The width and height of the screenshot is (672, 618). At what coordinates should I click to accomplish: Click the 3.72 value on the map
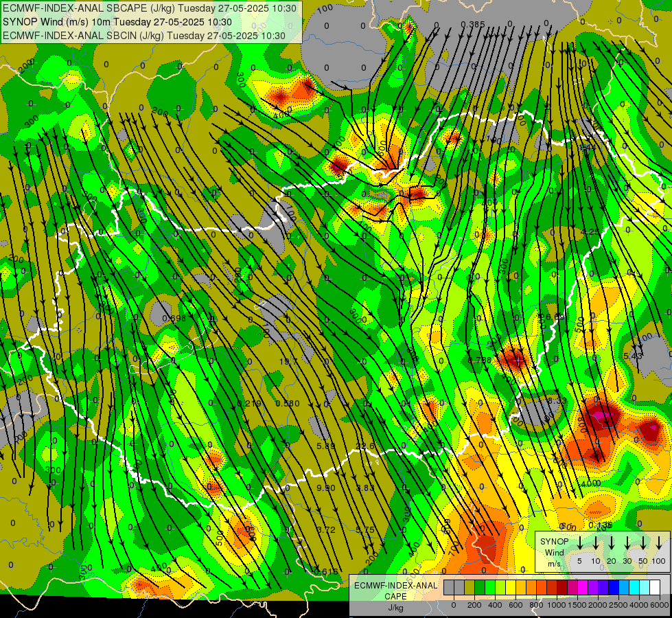[326, 530]
